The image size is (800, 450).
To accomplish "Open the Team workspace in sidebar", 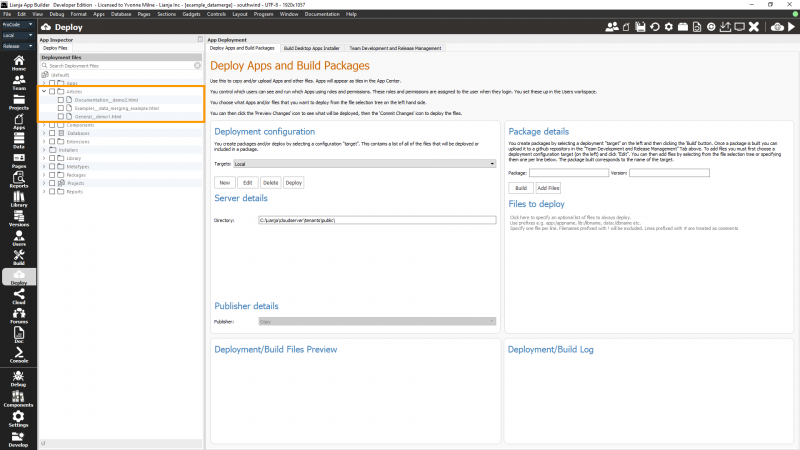I will 19,83.
